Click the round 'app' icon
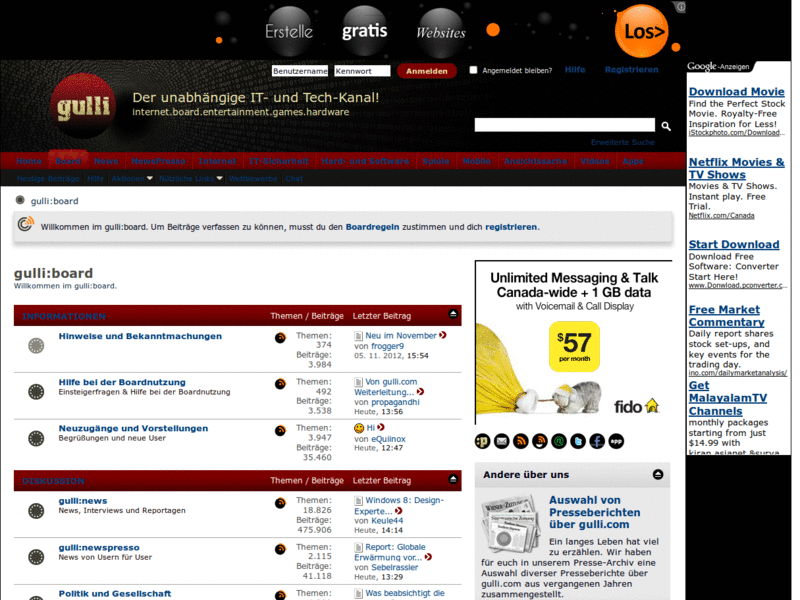This screenshot has width=800, height=600. tap(616, 441)
